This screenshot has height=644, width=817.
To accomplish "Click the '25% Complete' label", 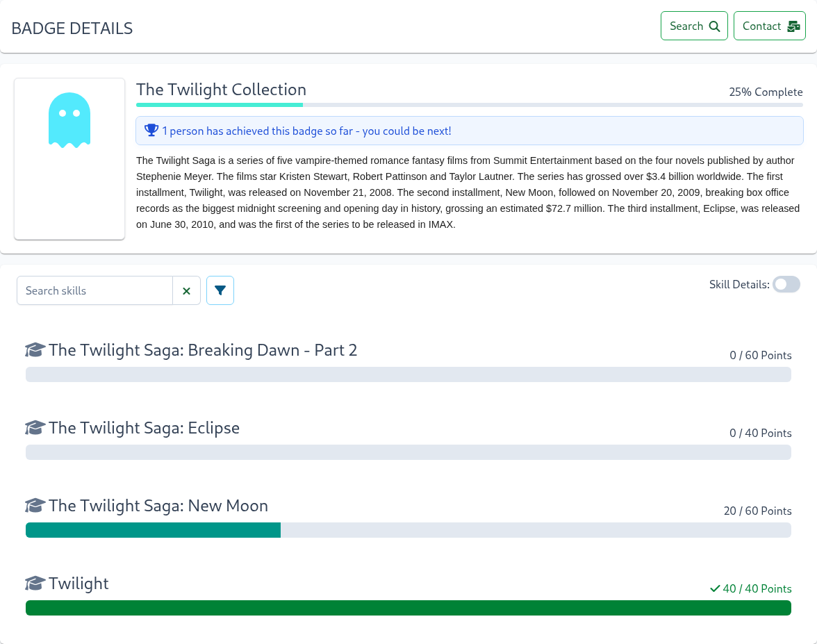I will 766,92.
